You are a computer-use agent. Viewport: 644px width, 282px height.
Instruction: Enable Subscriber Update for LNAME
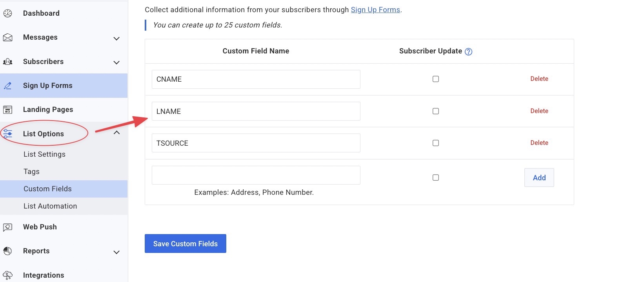[436, 111]
